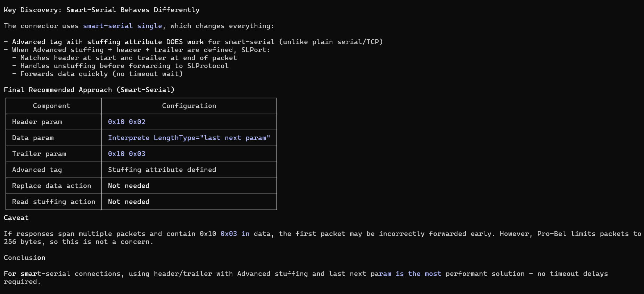Click the highlighted "smart-serial single" text

point(122,26)
